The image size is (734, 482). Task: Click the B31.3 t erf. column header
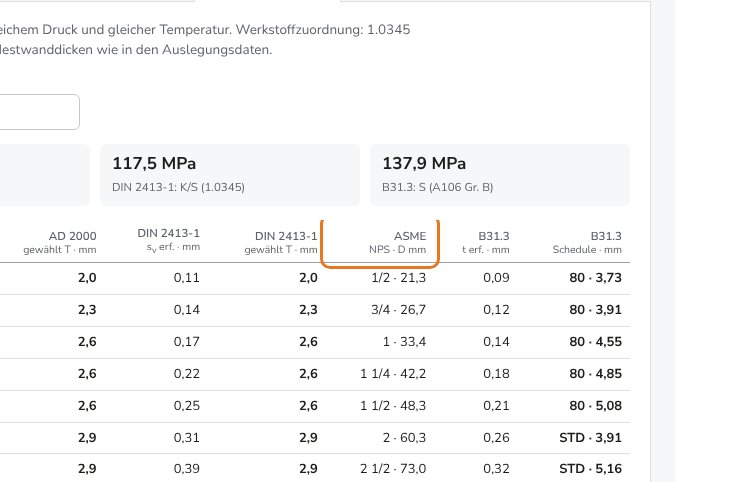pyautogui.click(x=486, y=242)
